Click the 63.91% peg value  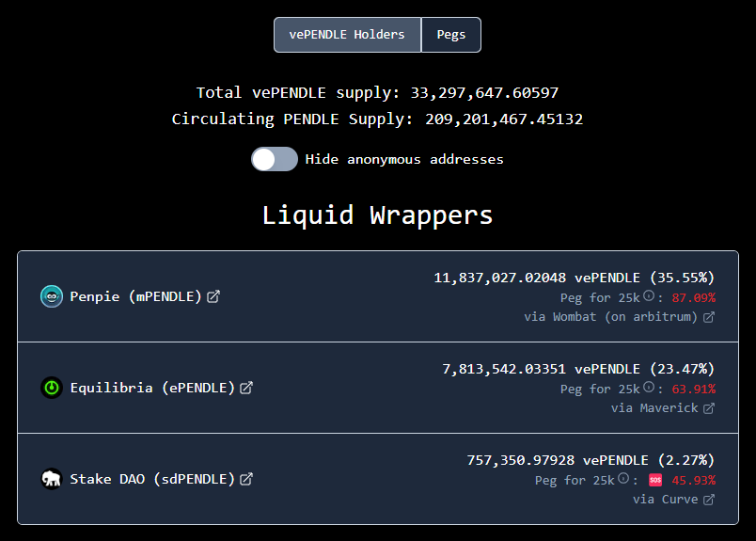(x=693, y=389)
